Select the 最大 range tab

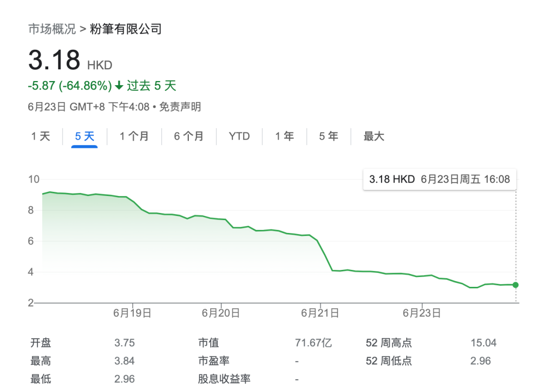(x=374, y=136)
